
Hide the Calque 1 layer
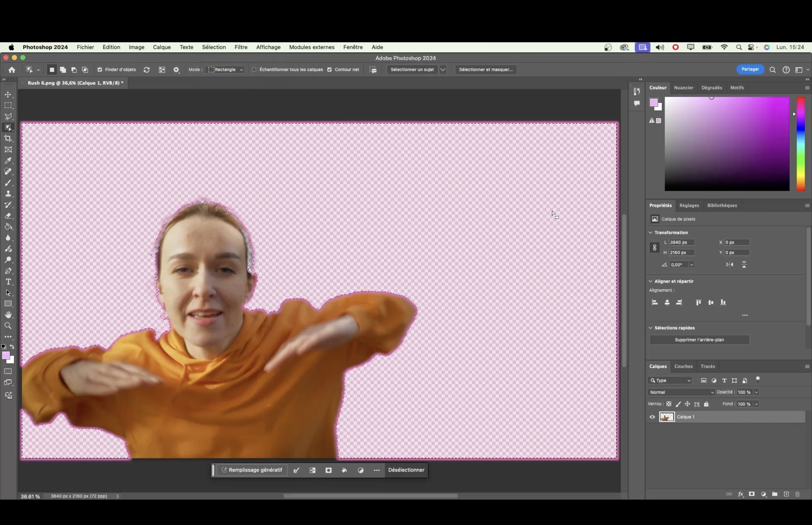[652, 417]
